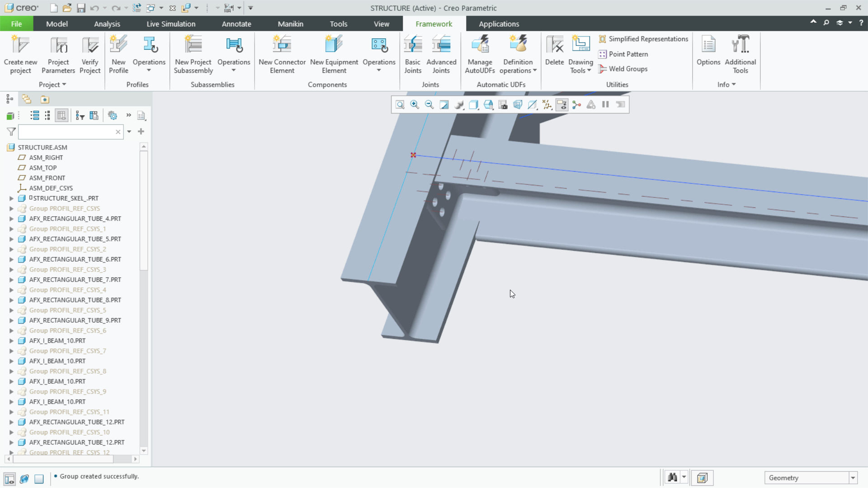Open Drawing Tools
This screenshot has height=488, width=868.
pos(580,54)
